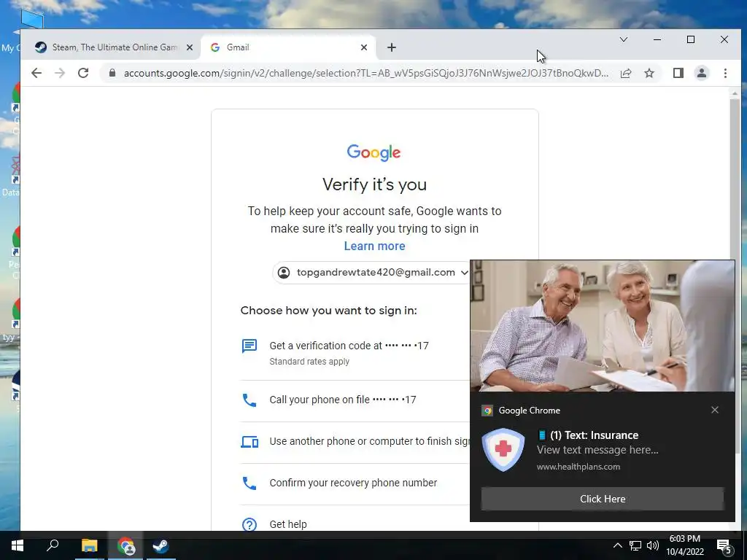Click the address bar URL

click(x=365, y=73)
